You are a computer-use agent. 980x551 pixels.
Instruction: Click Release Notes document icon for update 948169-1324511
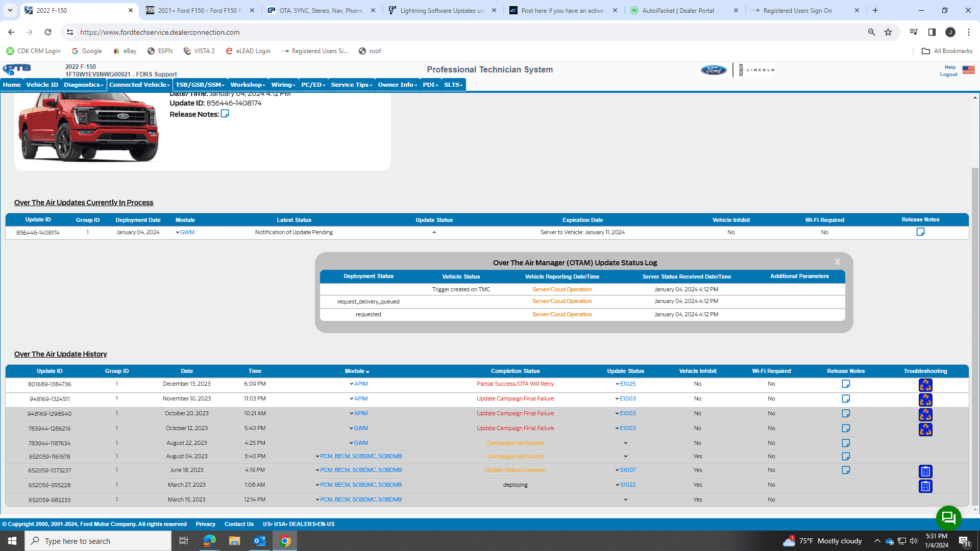click(x=846, y=398)
